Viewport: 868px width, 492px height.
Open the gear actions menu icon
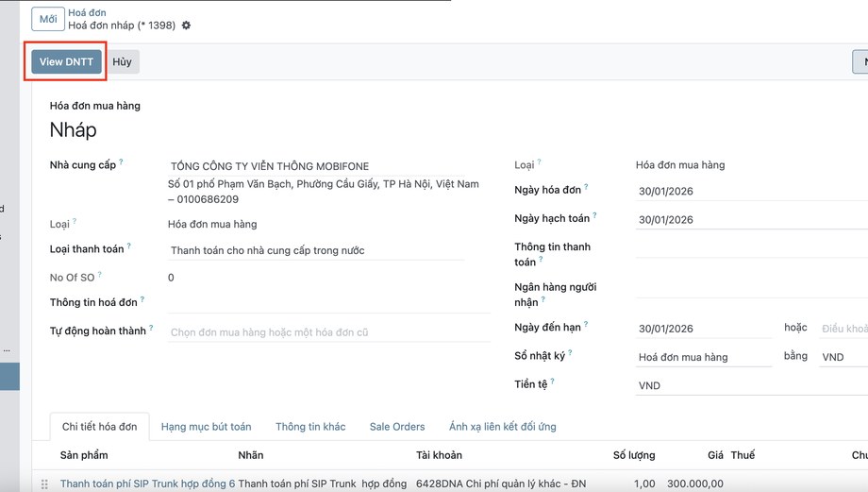186,25
